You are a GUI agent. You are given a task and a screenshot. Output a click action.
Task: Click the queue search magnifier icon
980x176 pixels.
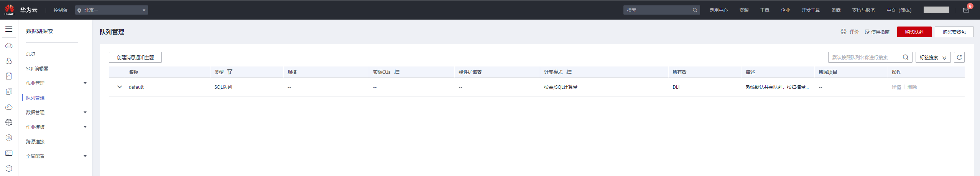(x=905, y=57)
